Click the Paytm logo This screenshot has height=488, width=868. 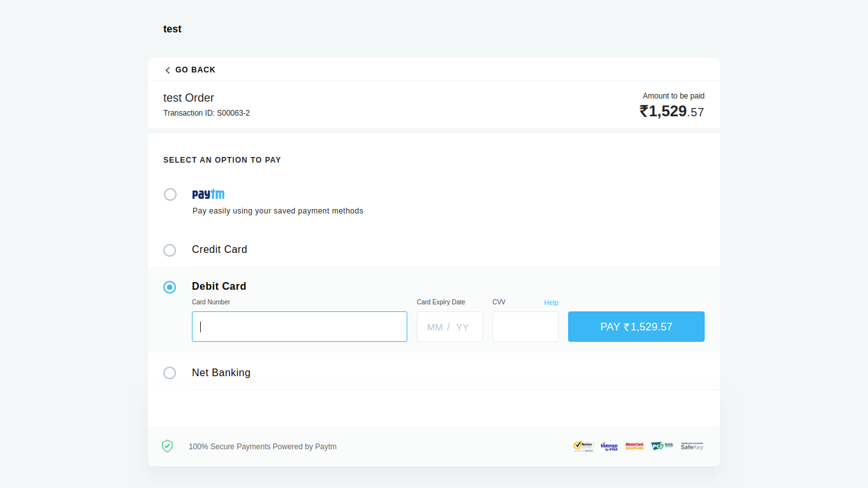(208, 194)
